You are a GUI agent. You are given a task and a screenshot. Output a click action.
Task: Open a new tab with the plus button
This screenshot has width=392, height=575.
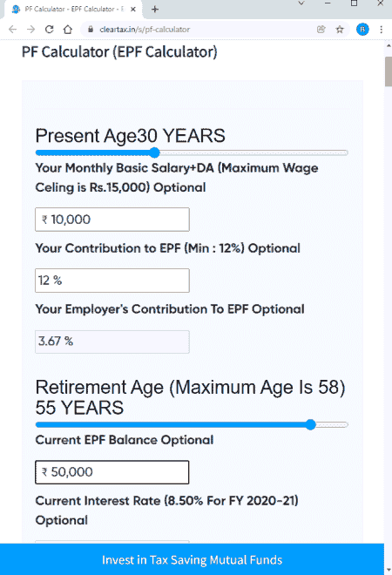tap(155, 10)
